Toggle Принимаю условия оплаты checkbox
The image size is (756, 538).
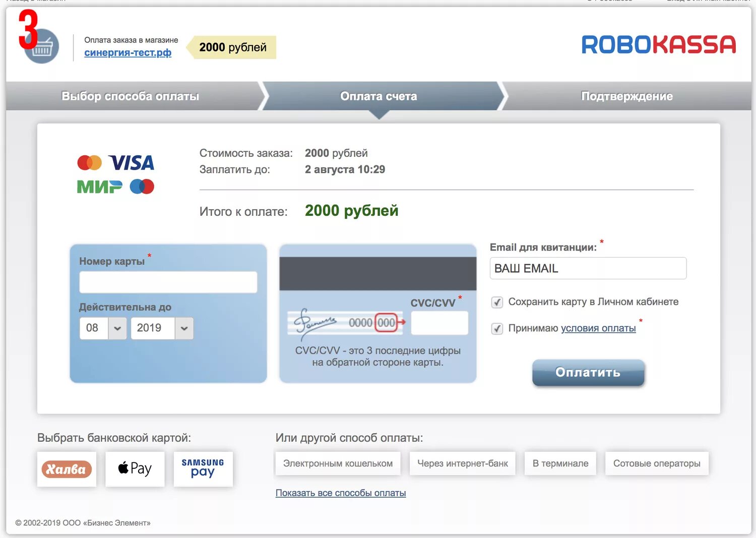click(497, 329)
